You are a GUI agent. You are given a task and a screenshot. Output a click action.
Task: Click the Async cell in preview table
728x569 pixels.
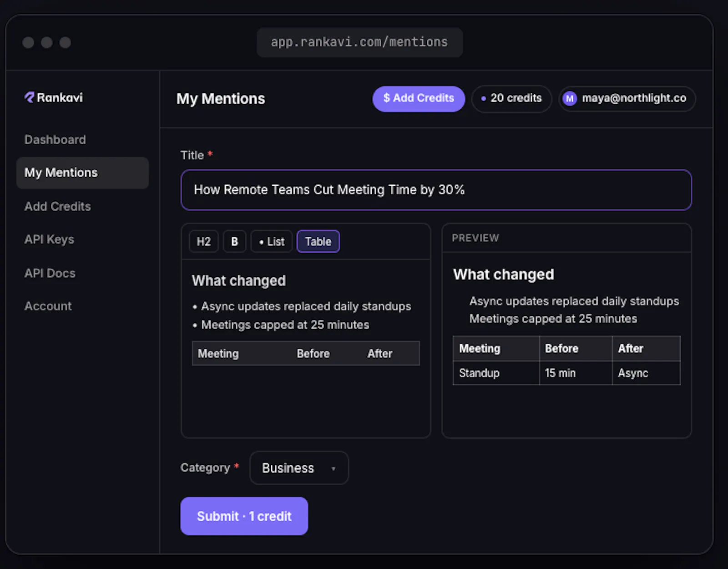(x=647, y=373)
